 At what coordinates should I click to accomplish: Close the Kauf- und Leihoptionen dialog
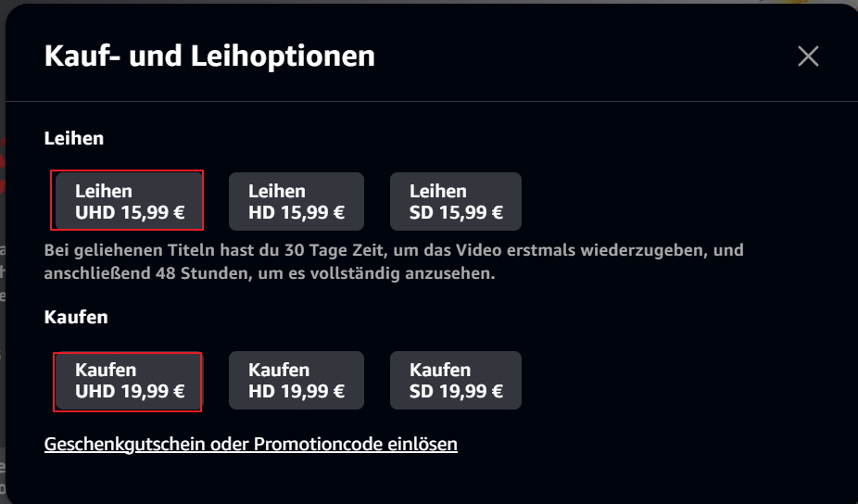pyautogui.click(x=808, y=57)
